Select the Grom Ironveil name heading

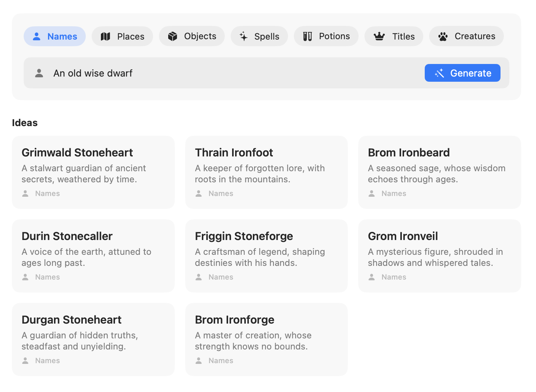pyautogui.click(x=403, y=236)
